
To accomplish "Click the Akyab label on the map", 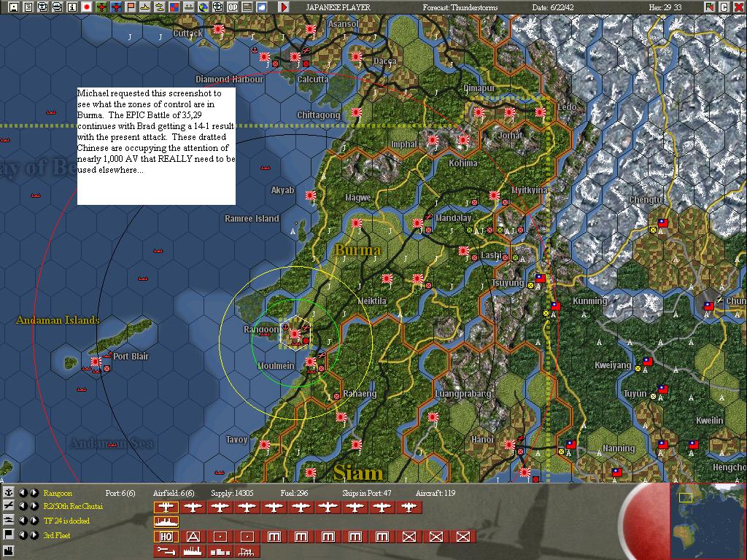I will [x=282, y=190].
